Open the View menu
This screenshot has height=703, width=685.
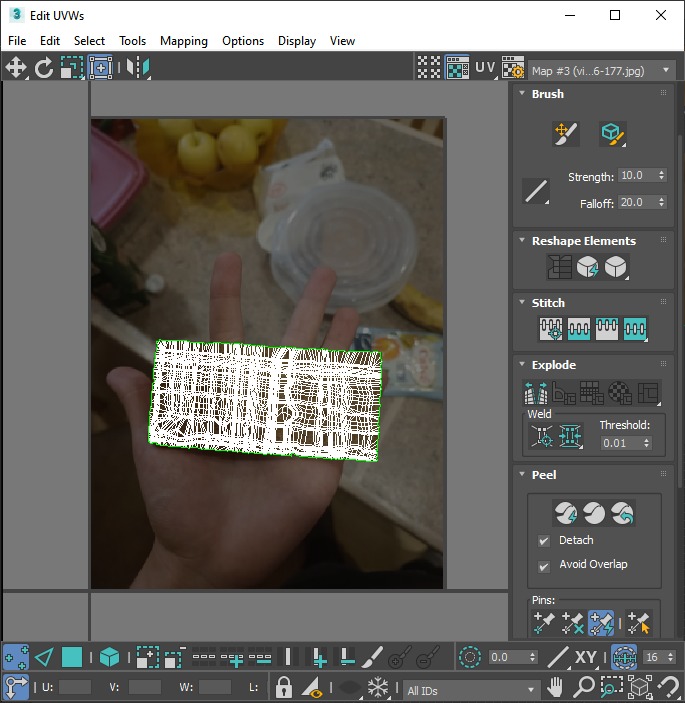tap(342, 41)
